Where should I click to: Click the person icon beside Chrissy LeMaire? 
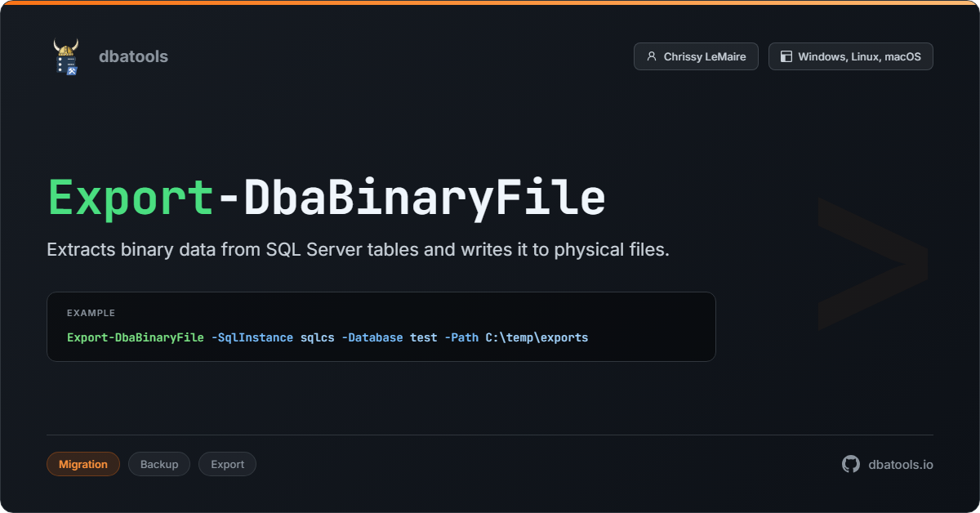pos(652,56)
